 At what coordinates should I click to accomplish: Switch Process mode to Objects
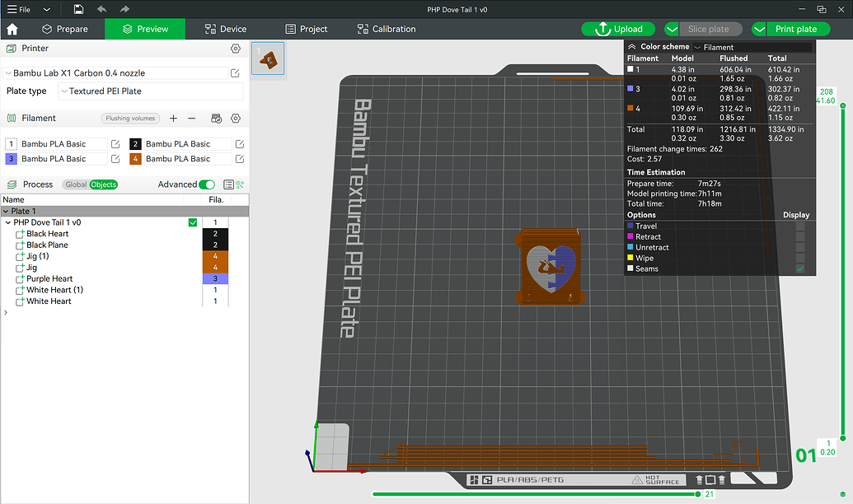[x=103, y=184]
